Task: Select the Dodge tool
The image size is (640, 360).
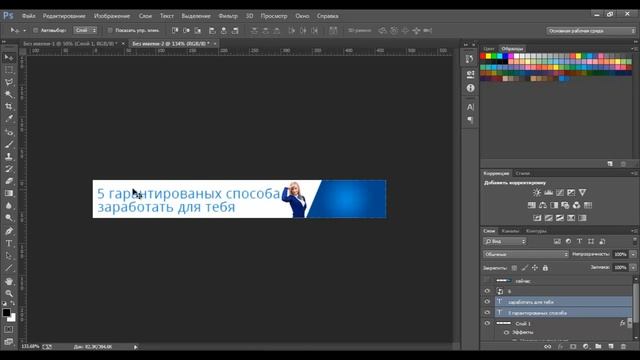Action: pos(9,218)
